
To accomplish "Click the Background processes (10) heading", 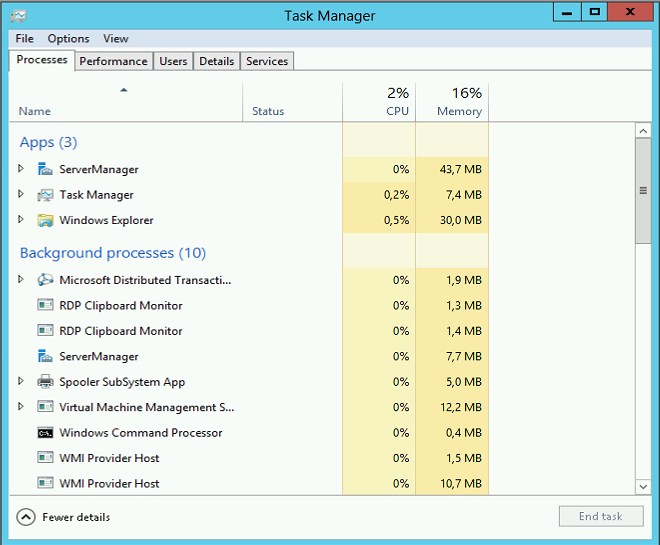I will [113, 253].
